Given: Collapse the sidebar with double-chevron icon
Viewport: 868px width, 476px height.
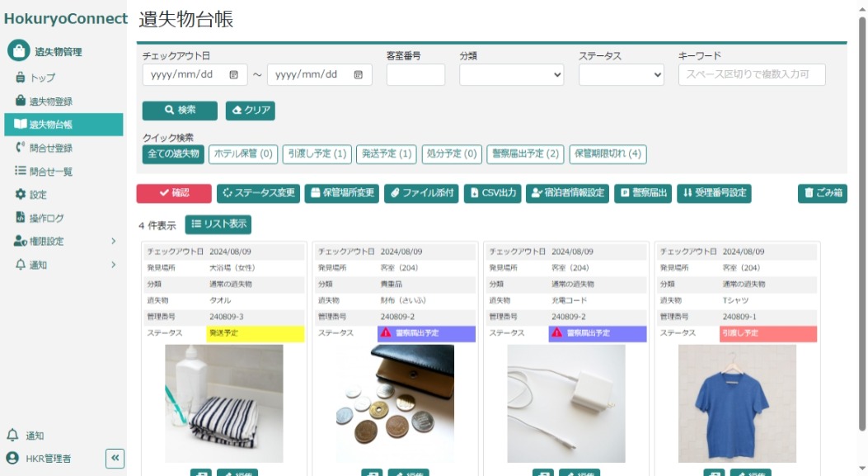Looking at the screenshot, I should (115, 458).
